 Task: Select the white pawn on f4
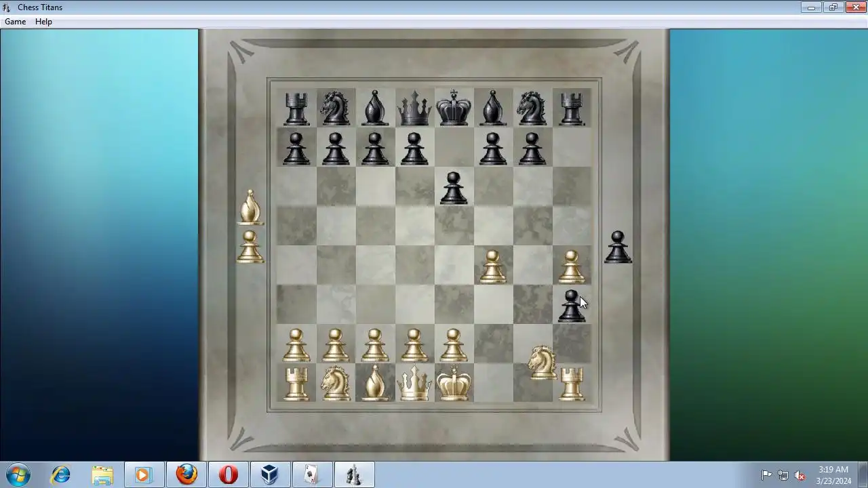(493, 266)
